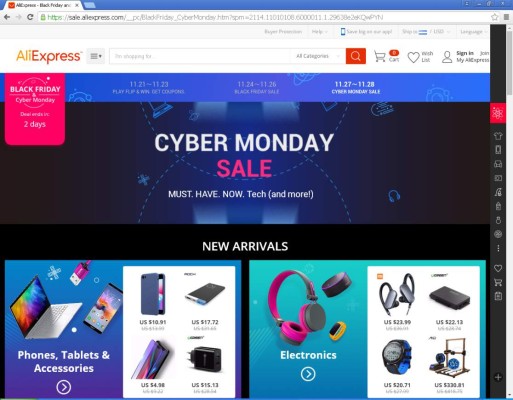Viewport: 513px width, 400px height.
Task: Open the Help dropdown menu
Action: click(319, 32)
